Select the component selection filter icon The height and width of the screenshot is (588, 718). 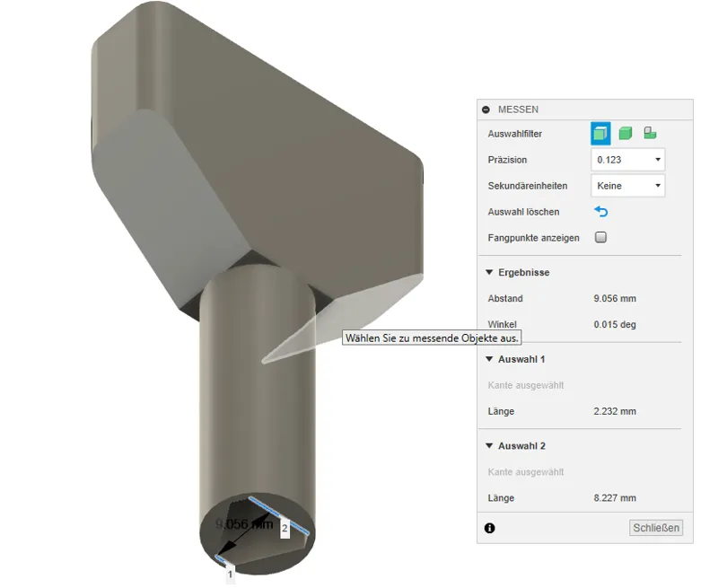click(x=650, y=133)
